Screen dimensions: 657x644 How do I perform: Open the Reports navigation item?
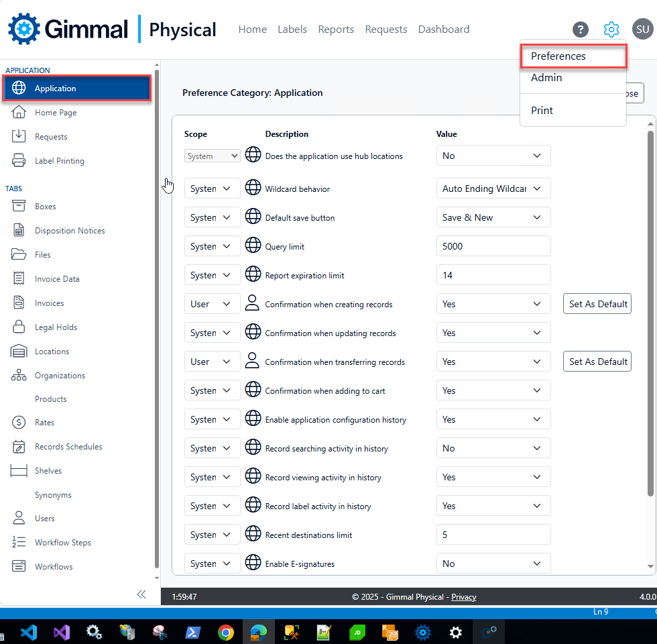click(x=336, y=30)
